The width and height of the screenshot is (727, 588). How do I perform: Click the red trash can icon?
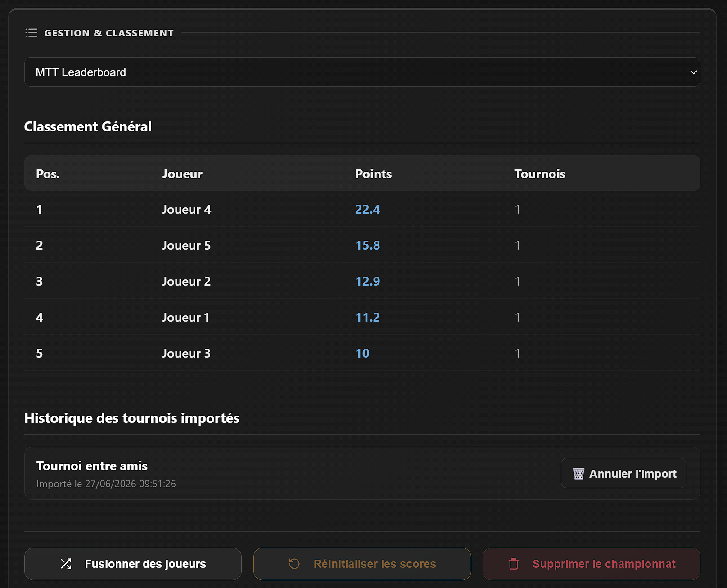(x=514, y=564)
